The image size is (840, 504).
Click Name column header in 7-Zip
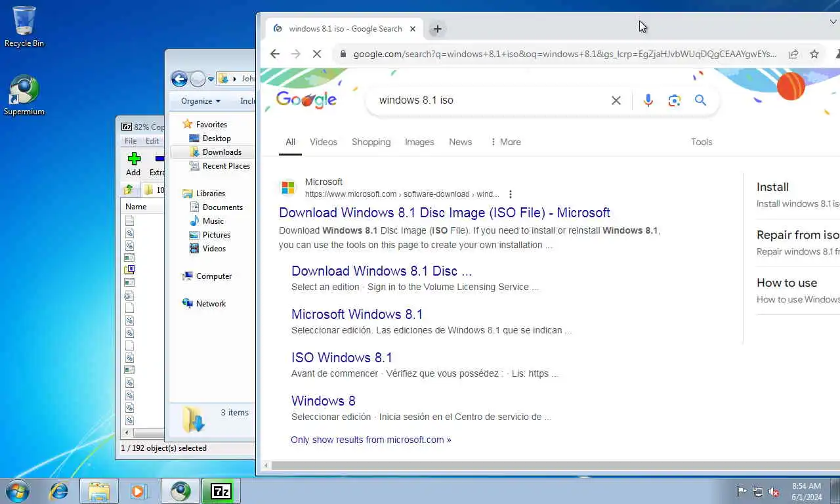click(x=143, y=207)
